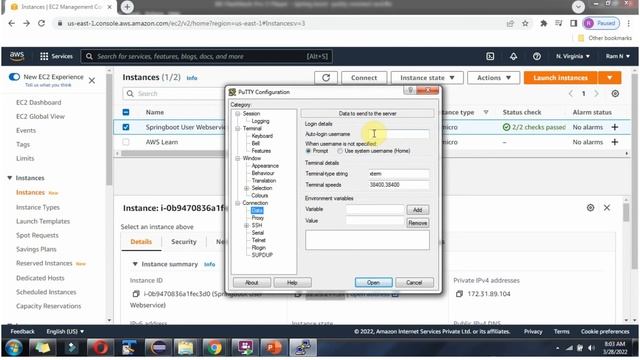640x360 pixels.
Task: Open the AWS help question mark icon
Action: click(x=537, y=56)
